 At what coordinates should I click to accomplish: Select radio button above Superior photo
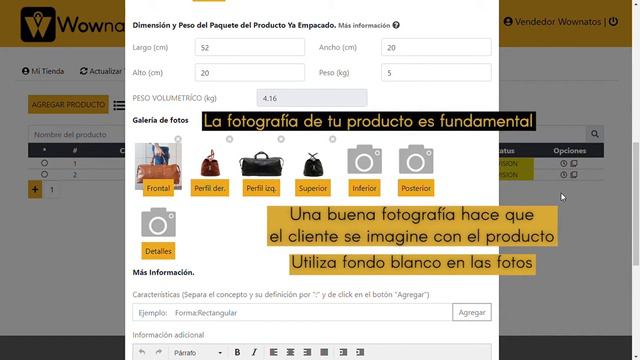click(x=333, y=139)
